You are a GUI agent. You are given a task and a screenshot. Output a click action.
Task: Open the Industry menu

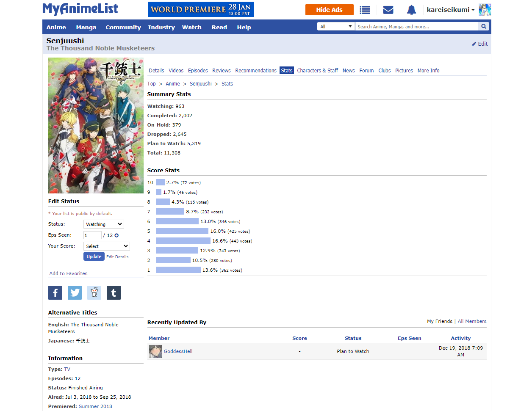click(161, 27)
